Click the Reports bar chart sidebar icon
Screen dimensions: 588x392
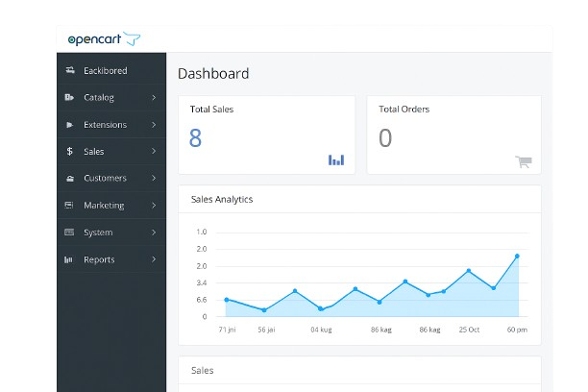click(x=69, y=259)
